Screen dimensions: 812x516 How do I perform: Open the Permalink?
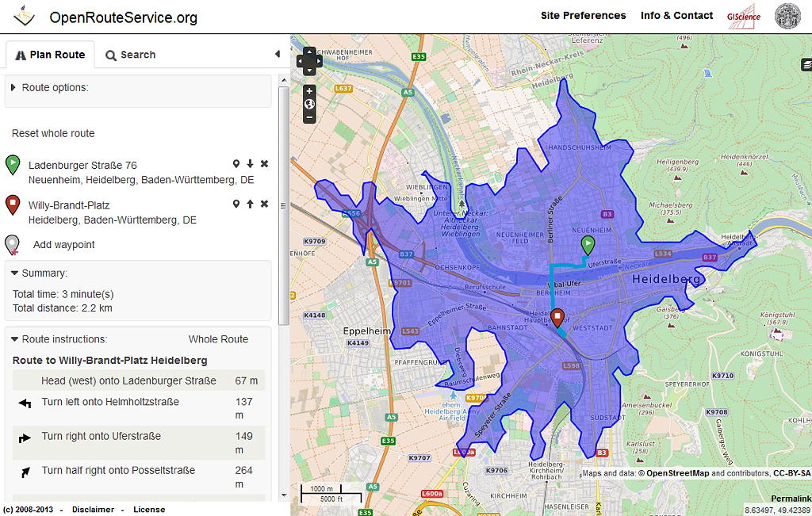click(x=791, y=499)
